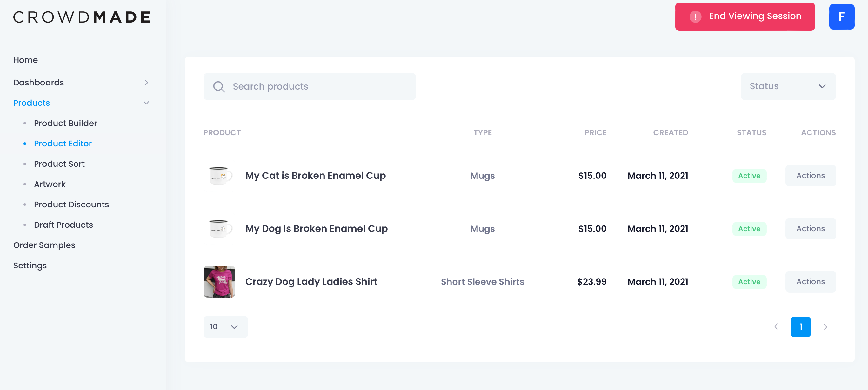This screenshot has height=390, width=868.
Task: Open the Artwork sidebar item
Action: coord(50,184)
